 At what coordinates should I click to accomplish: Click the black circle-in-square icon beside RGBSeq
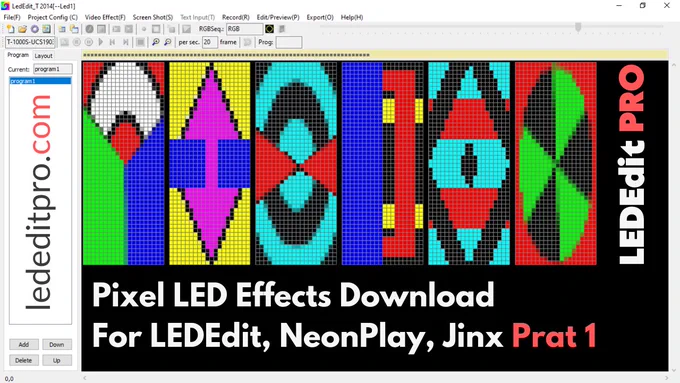click(269, 29)
